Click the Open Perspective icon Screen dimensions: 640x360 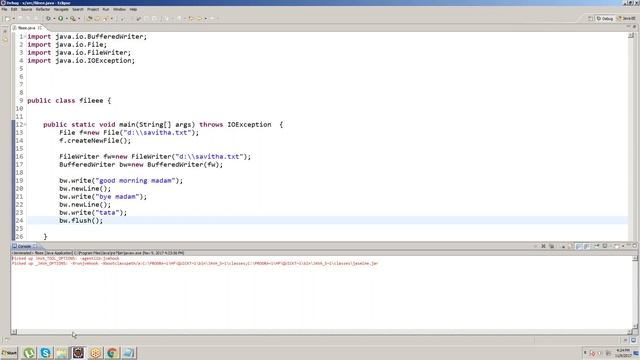coord(590,18)
